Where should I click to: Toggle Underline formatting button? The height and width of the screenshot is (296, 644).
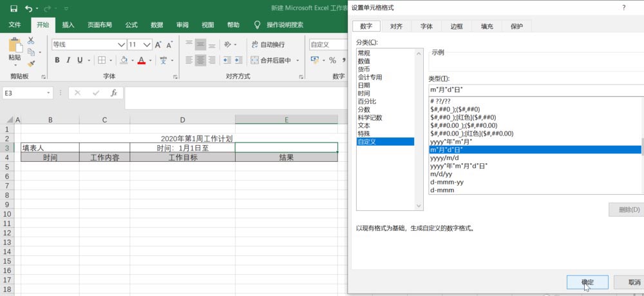[80, 61]
